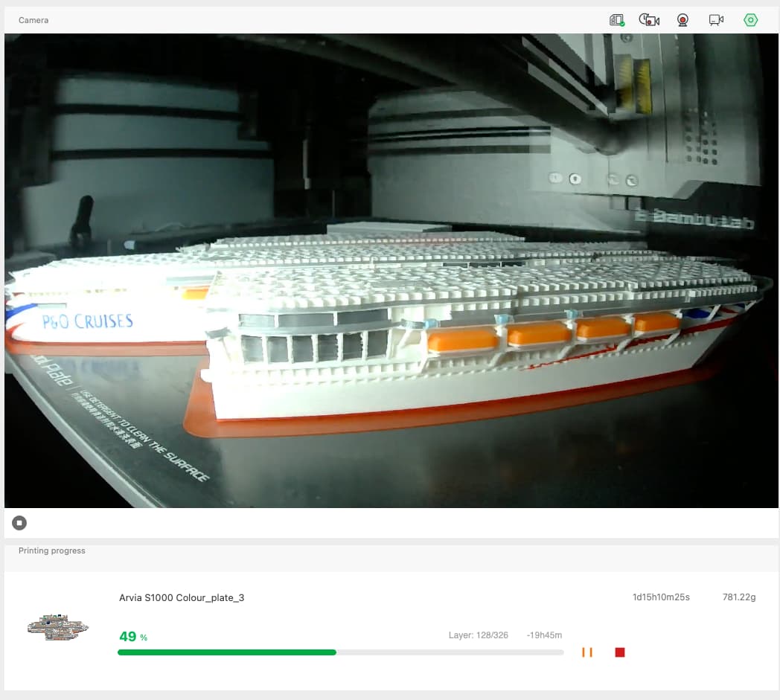Click the '-19h45m' remaining time
780x700 pixels.
tap(544, 635)
